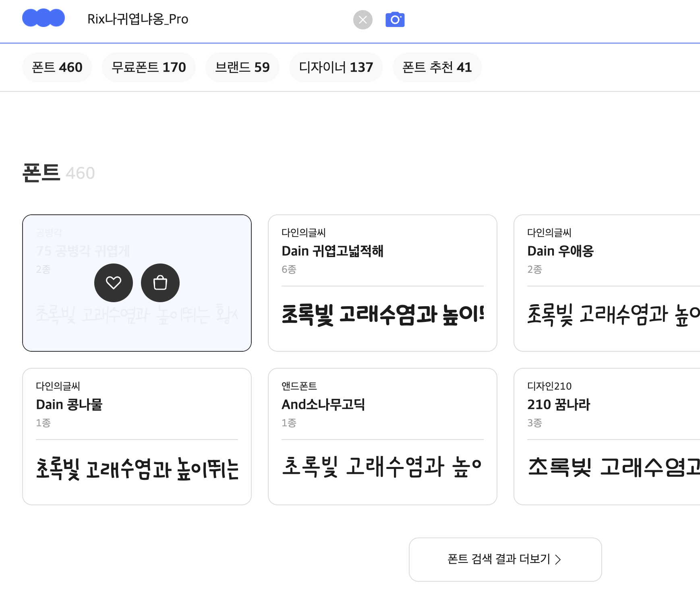Viewport: 700px width, 610px height.
Task: Like the hovered font with heart icon
Action: [x=114, y=283]
